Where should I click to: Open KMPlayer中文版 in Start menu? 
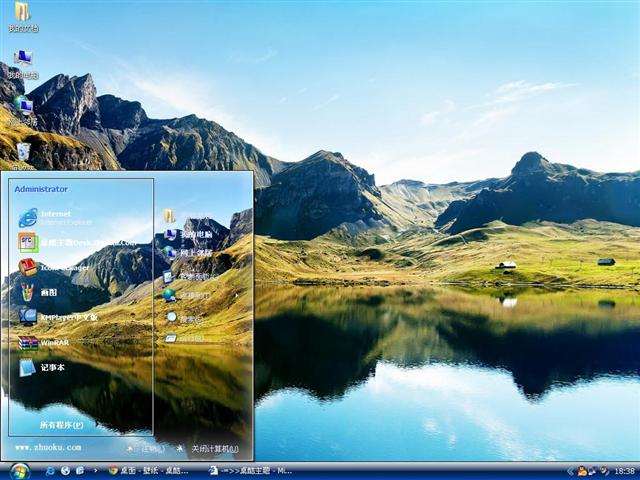coord(58,317)
